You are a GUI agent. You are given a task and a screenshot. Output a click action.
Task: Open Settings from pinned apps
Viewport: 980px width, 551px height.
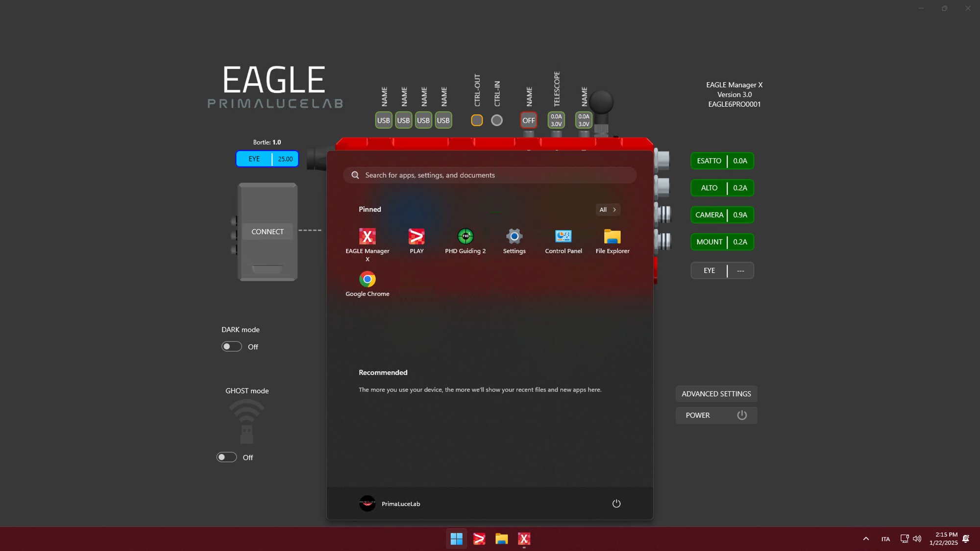514,240
